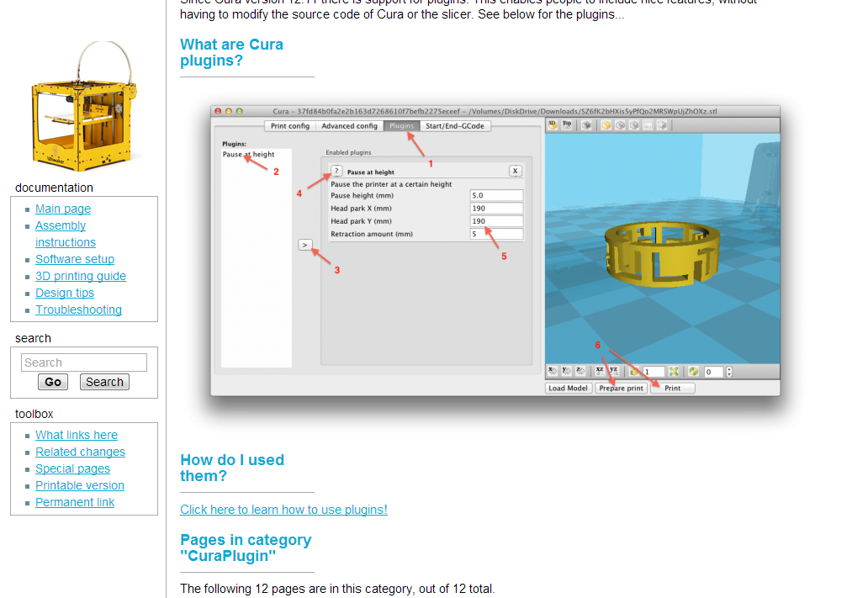This screenshot has height=598, width=868.
Task: Select 'Pause at height' in the Plugins list
Action: point(249,155)
